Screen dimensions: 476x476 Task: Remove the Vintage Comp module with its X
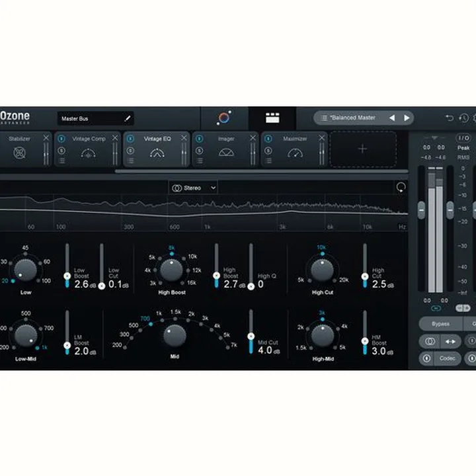(115, 138)
